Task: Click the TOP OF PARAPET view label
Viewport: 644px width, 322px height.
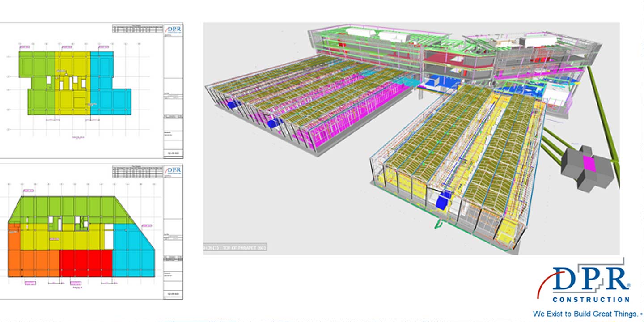Action: point(236,247)
